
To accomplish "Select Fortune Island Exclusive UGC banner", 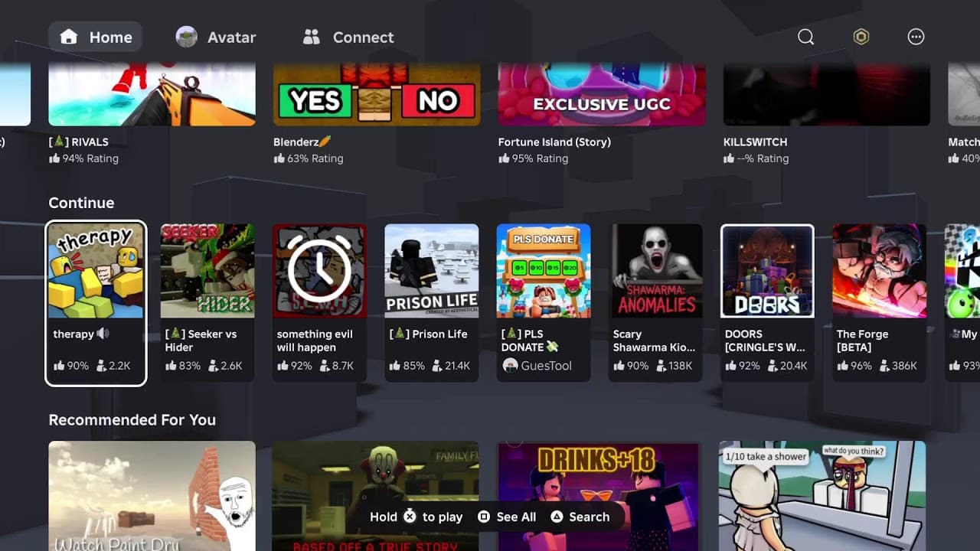I will point(602,94).
